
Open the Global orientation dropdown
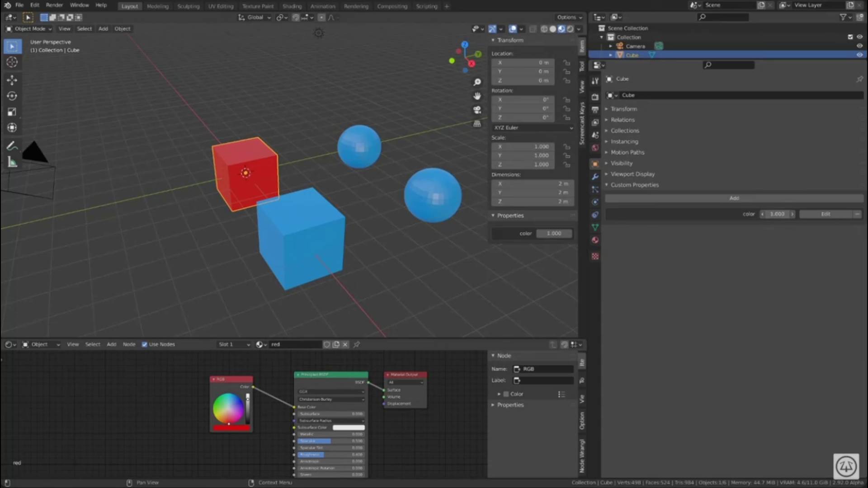(255, 17)
